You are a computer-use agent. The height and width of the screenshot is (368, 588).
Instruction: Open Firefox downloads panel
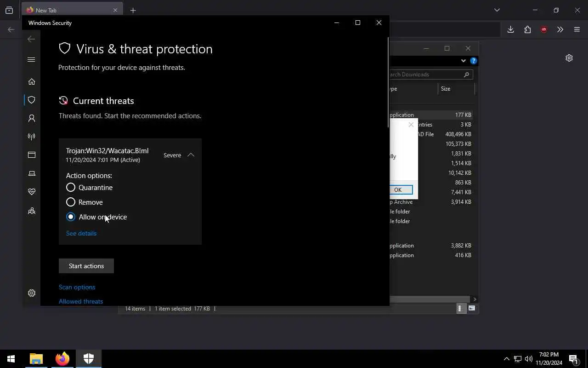point(510,29)
